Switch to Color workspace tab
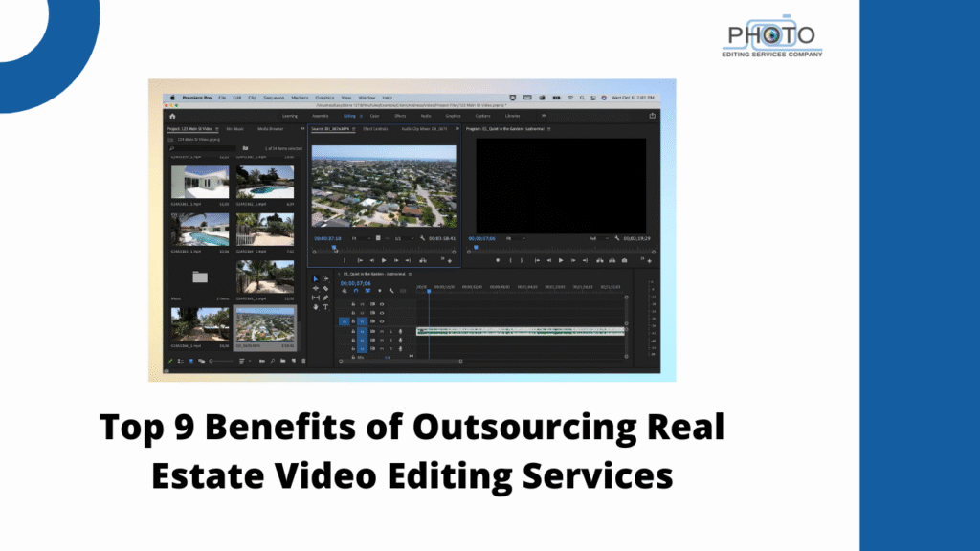 click(374, 116)
